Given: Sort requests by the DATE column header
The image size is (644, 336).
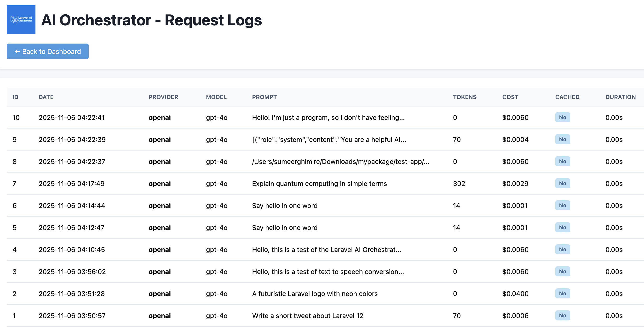Looking at the screenshot, I should point(46,97).
